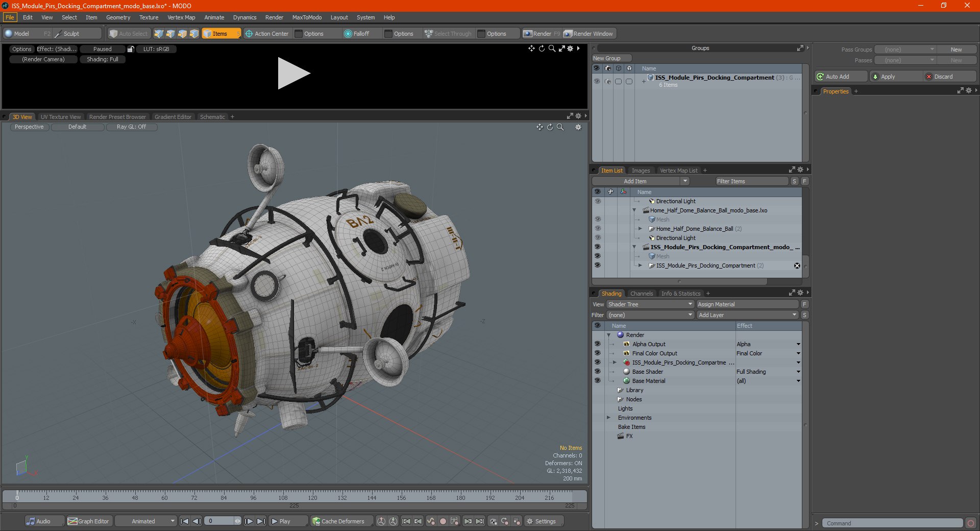Viewport: 980px width, 531px height.
Task: Open Graph Editor
Action: tap(89, 521)
